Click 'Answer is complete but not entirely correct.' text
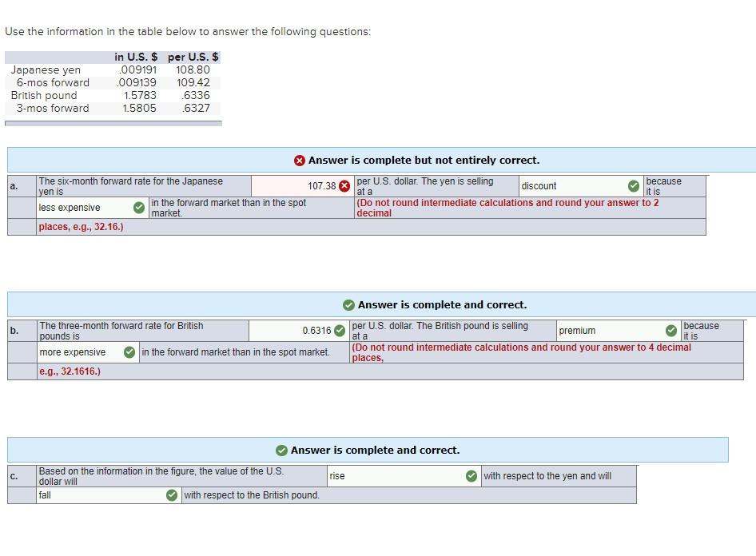Viewport: 756px width, 556px height. pos(424,161)
